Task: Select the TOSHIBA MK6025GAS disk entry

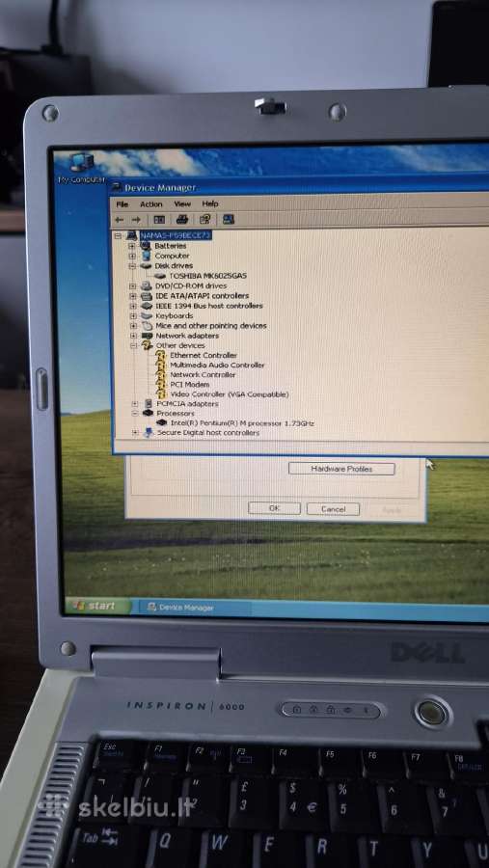Action: point(207,276)
